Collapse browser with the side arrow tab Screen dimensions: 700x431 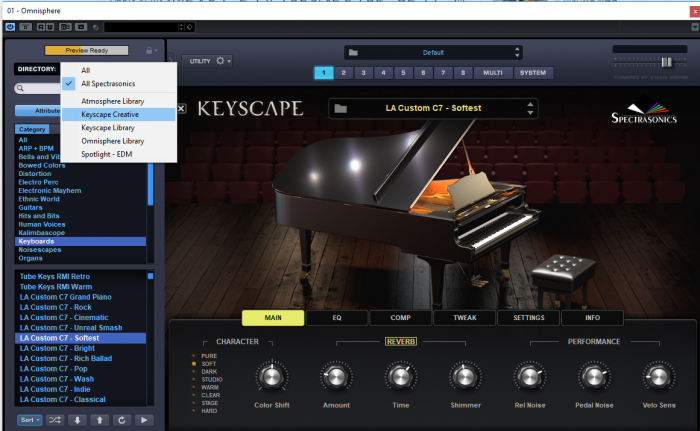pyautogui.click(x=170, y=59)
